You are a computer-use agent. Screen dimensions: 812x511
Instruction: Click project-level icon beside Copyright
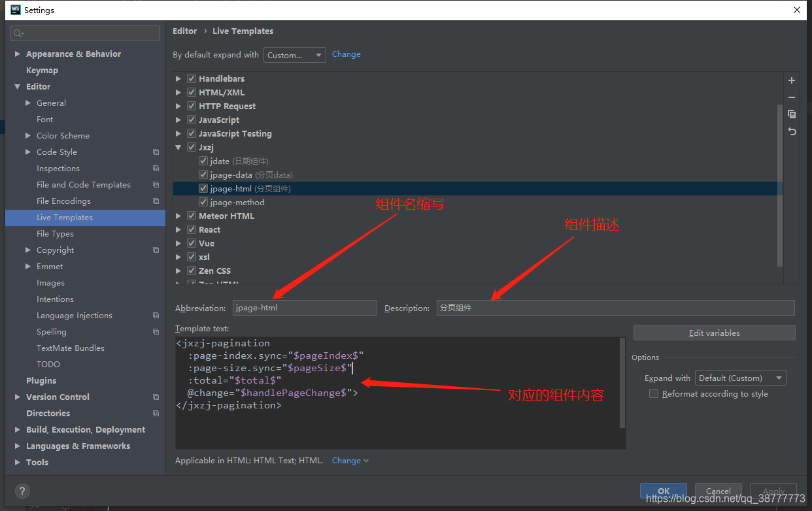[x=156, y=250]
